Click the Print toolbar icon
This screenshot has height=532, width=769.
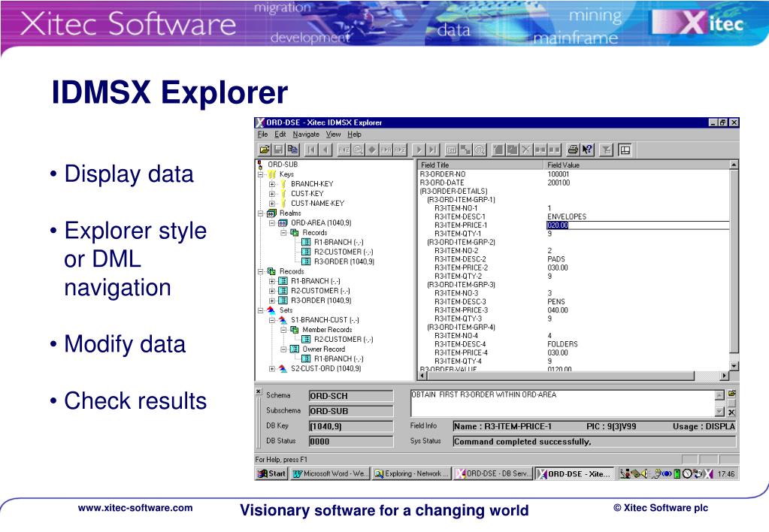click(572, 150)
